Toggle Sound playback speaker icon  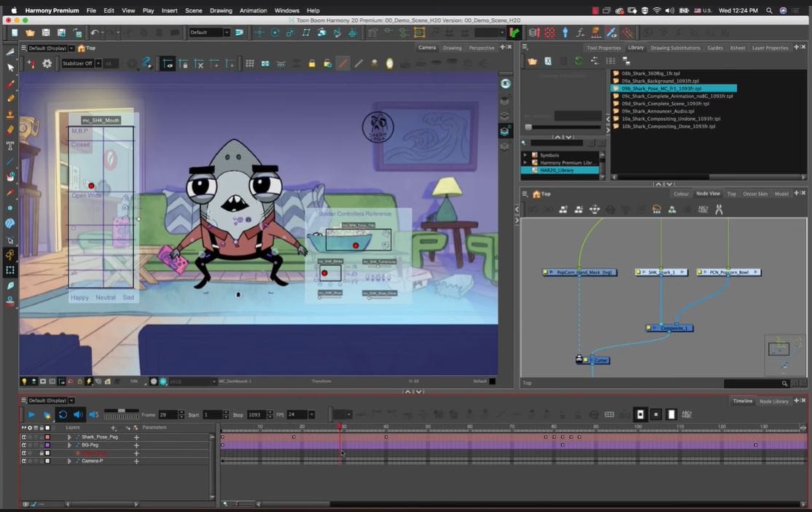click(78, 414)
